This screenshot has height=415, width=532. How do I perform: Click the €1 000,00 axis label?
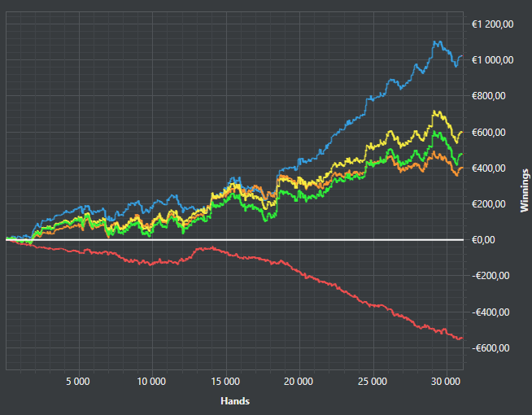coord(492,60)
